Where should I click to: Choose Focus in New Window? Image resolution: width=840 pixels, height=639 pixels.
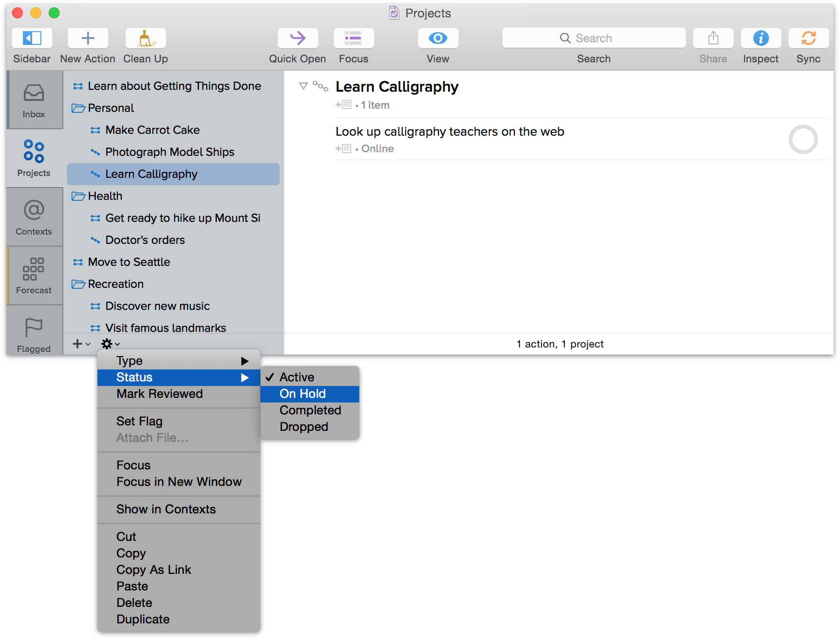coord(179,482)
